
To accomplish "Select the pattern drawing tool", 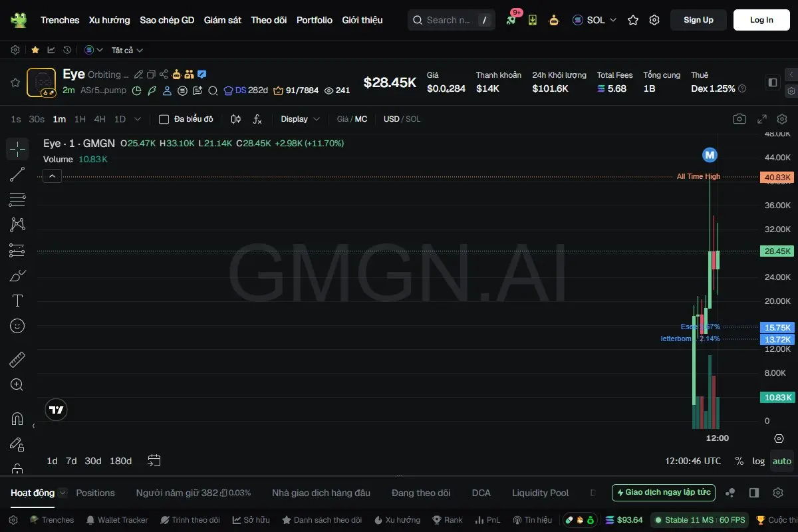I will point(17,225).
